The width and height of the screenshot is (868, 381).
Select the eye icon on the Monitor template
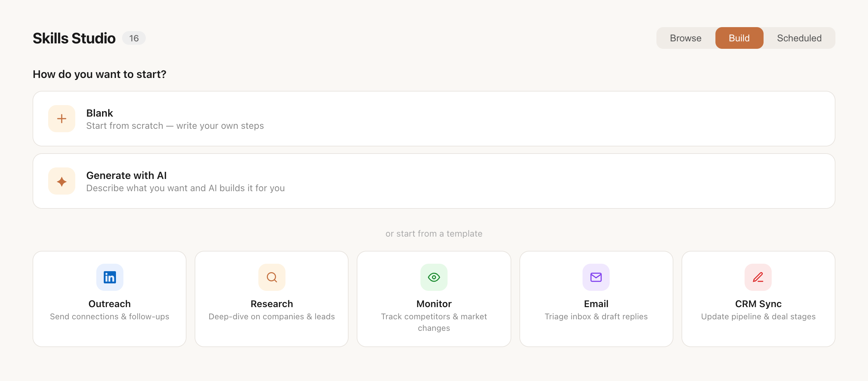[434, 277]
